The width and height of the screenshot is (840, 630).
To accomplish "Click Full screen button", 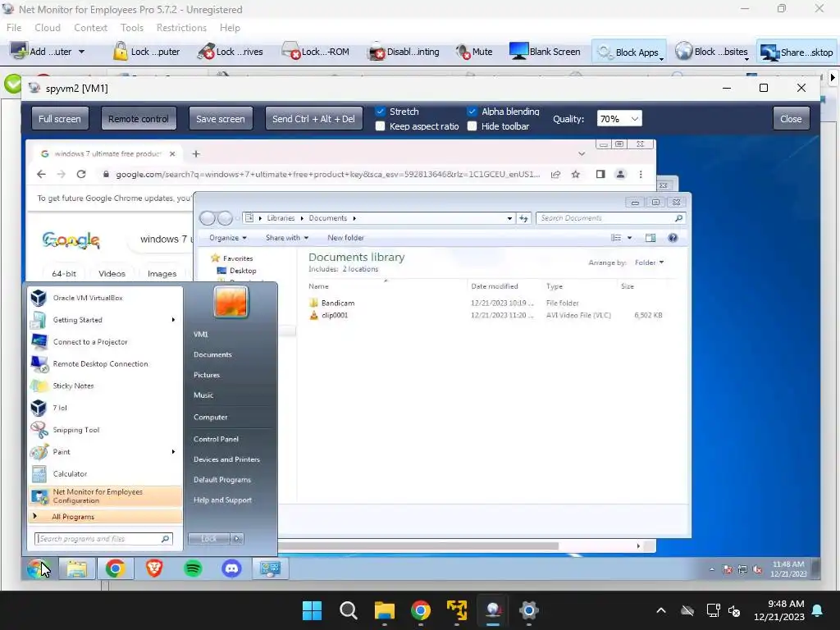I will [x=59, y=118].
